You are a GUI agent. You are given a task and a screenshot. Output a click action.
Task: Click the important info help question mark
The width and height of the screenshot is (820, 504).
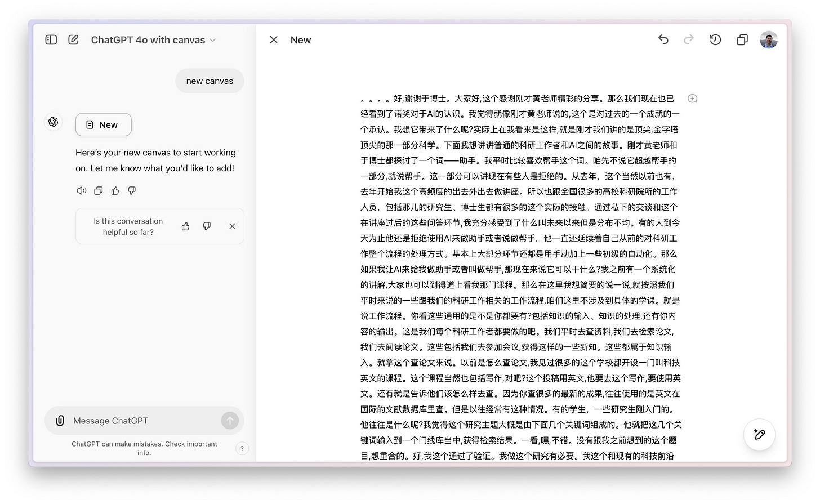242,448
